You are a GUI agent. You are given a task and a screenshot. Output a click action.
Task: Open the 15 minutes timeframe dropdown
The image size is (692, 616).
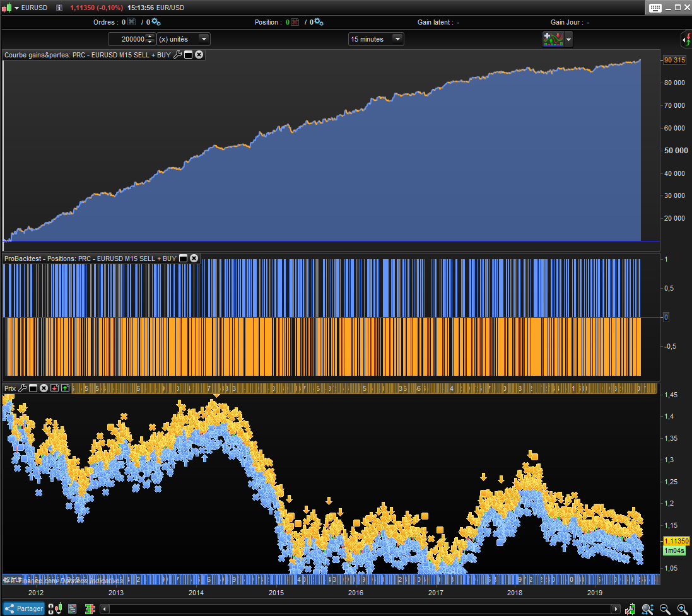pyautogui.click(x=397, y=39)
